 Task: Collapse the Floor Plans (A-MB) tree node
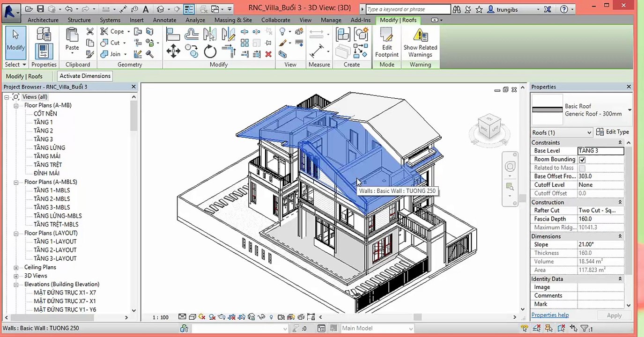tap(16, 106)
